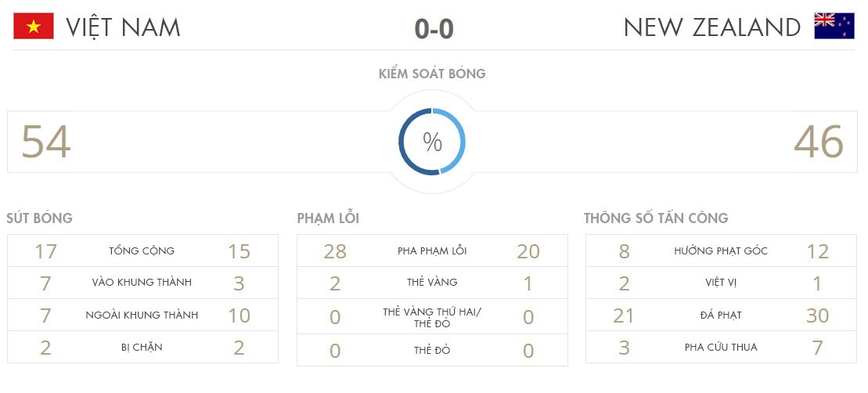Click the New Zealand flag icon
This screenshot has width=868, height=393.
coord(834,27)
